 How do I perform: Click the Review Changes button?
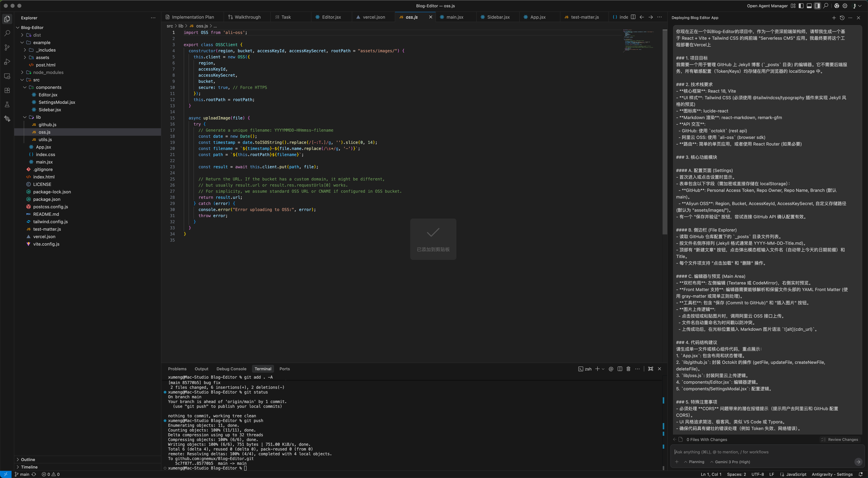pos(840,440)
